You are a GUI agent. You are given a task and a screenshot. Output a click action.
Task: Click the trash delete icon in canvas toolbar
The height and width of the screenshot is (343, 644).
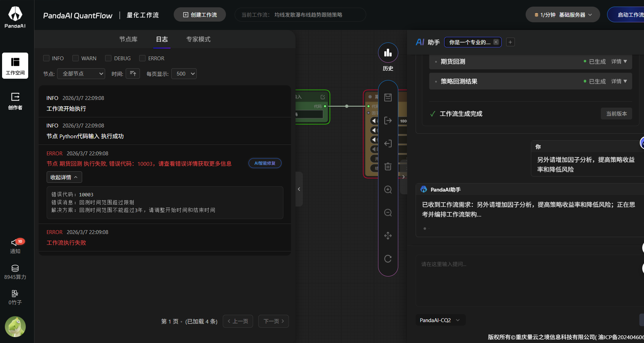388,166
